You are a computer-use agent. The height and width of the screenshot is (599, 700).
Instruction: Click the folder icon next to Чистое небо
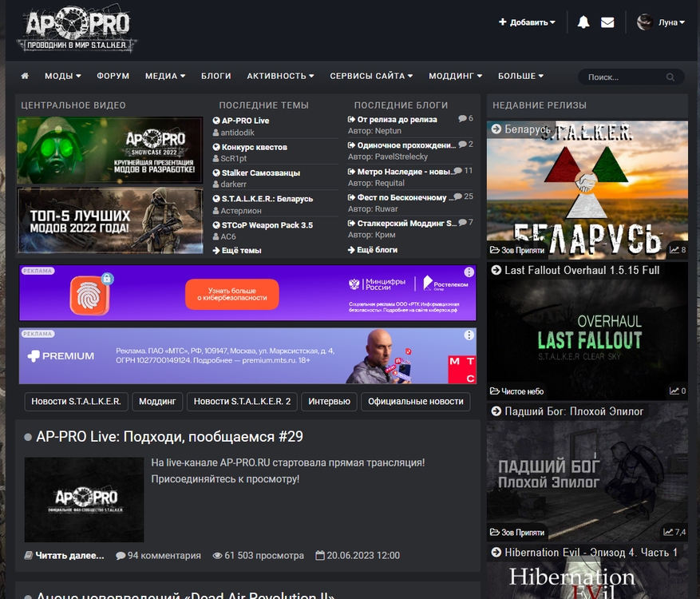pyautogui.click(x=495, y=391)
